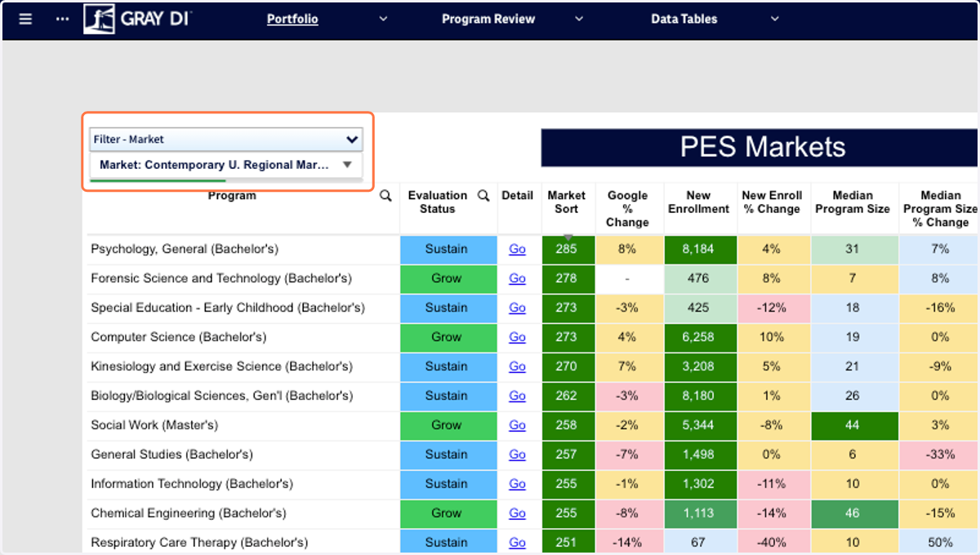Click the -33% Median Program Size change
The height and width of the screenshot is (555, 980).
(x=940, y=455)
